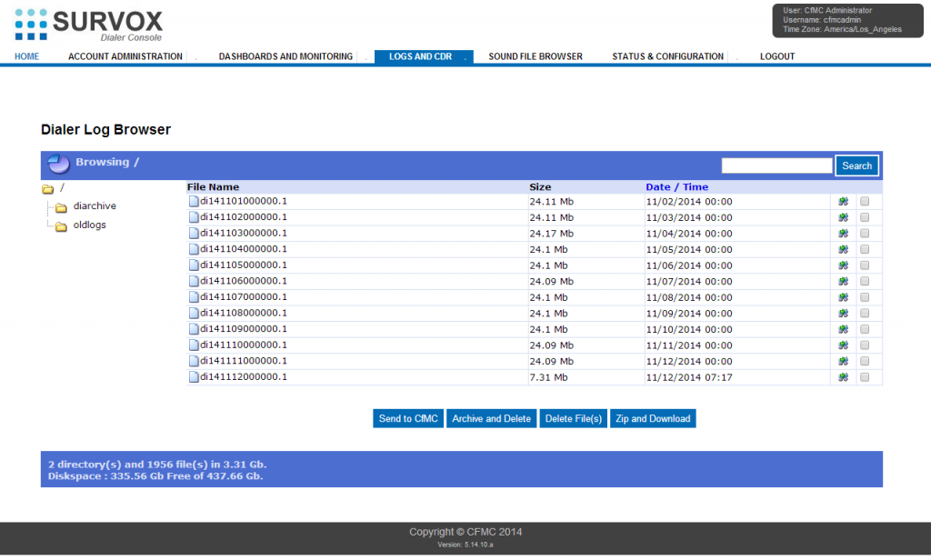The width and height of the screenshot is (931, 560).
Task: Download di141112000000.1 via its green icon
Action: [843, 376]
